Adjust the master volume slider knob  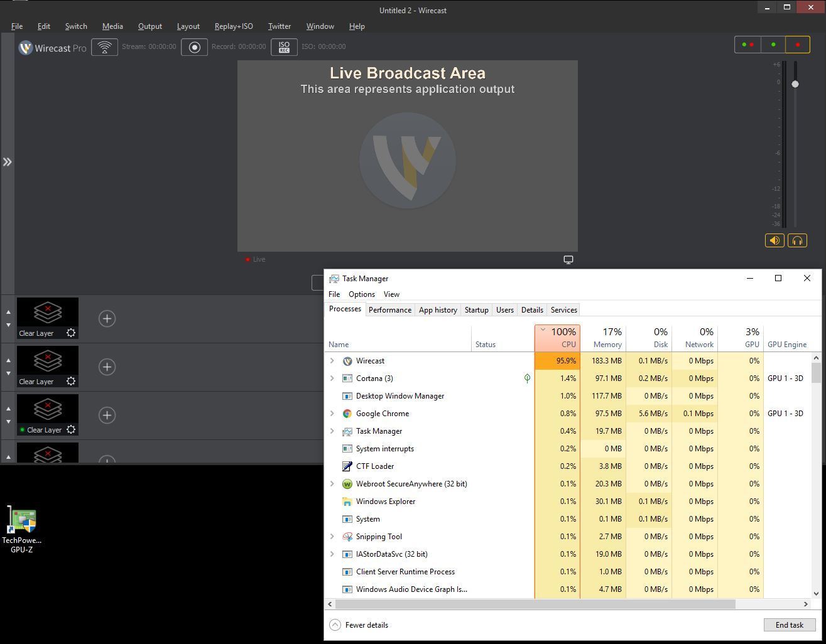pyautogui.click(x=795, y=83)
